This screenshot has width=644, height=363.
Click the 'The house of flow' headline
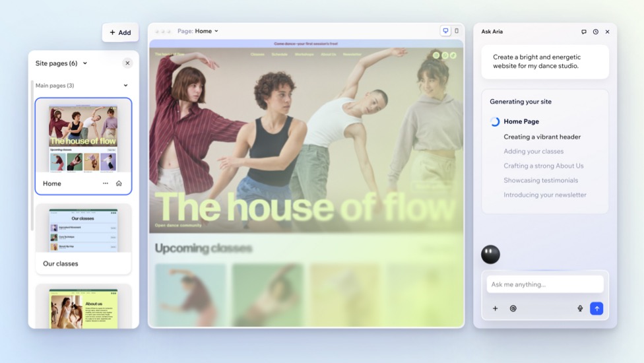tap(306, 207)
